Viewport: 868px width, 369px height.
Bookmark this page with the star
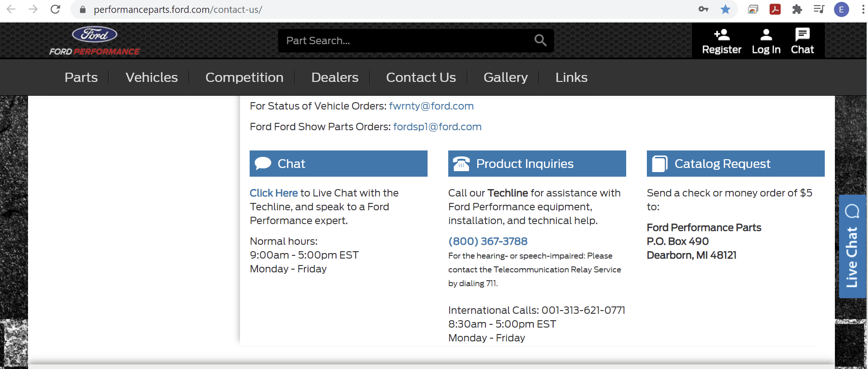coord(725,9)
